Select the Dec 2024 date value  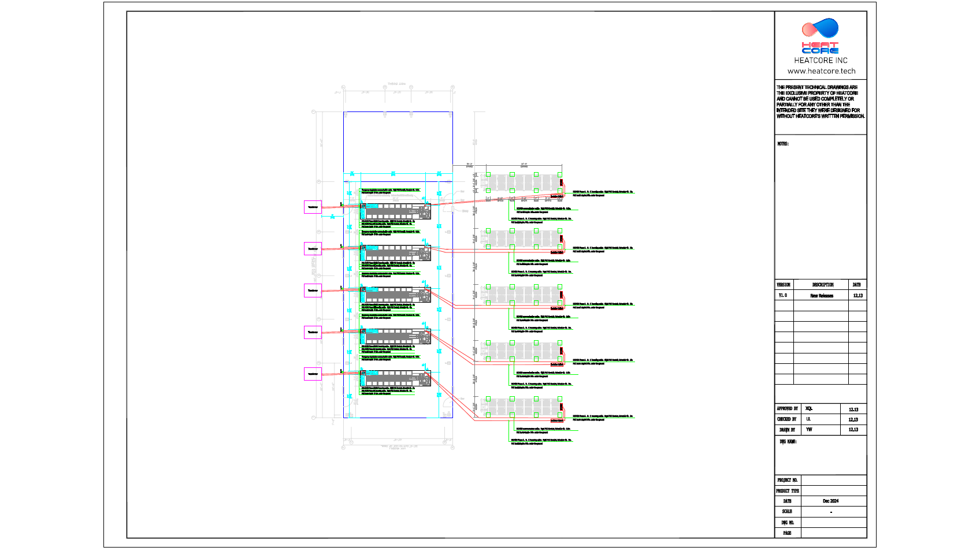[x=831, y=501]
